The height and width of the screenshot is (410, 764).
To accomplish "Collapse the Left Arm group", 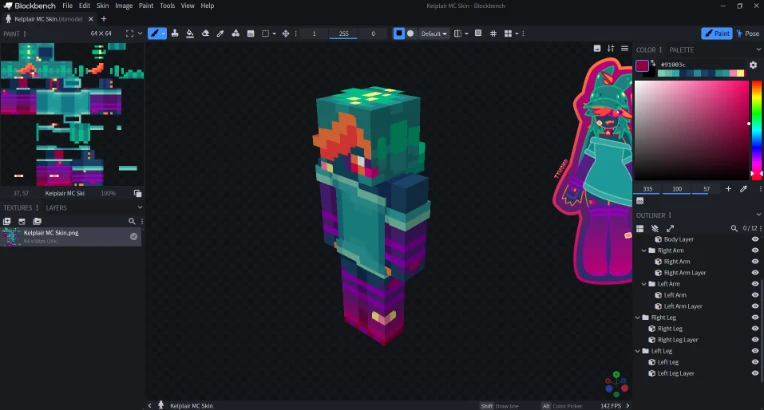I will pos(644,284).
